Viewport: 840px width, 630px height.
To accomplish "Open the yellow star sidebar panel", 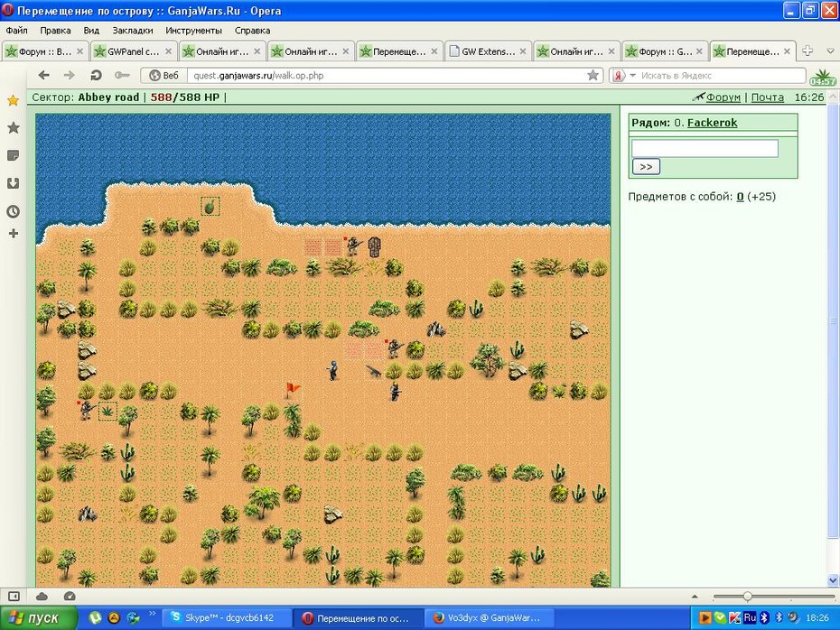I will [14, 100].
